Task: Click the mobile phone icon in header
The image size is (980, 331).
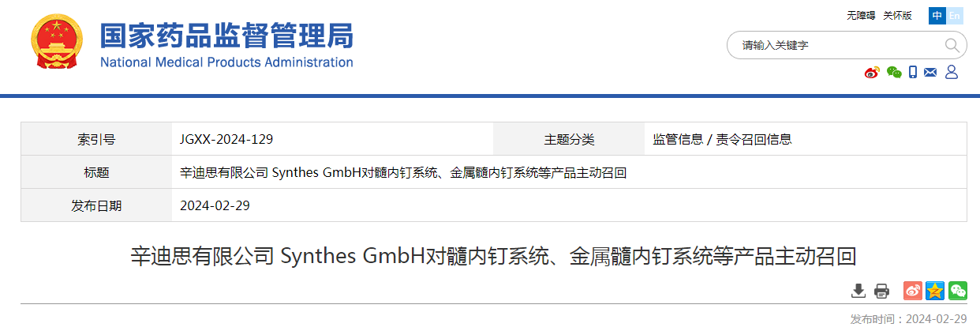Action: [x=913, y=73]
